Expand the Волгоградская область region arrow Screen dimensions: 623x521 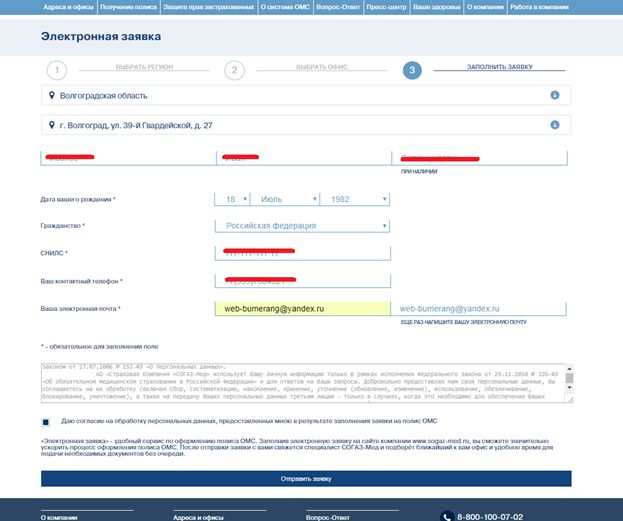[x=554, y=96]
